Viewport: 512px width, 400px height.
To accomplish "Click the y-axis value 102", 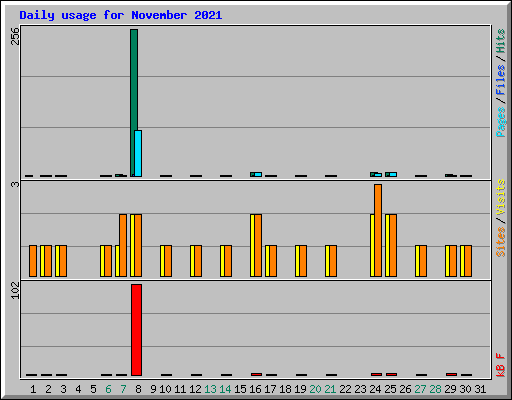I will [15, 290].
